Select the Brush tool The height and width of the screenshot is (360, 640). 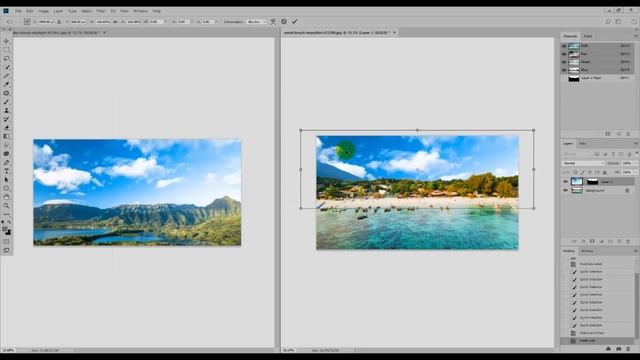pos(6,102)
